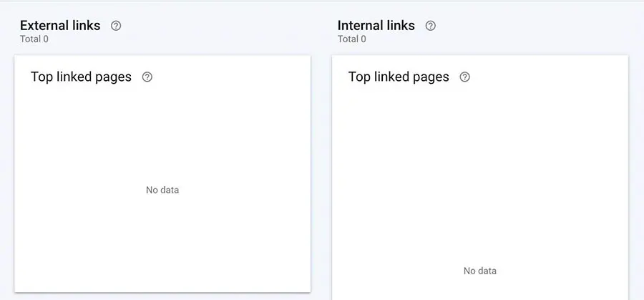
Task: Open Top linked pages title in Internal card
Action: pos(399,77)
